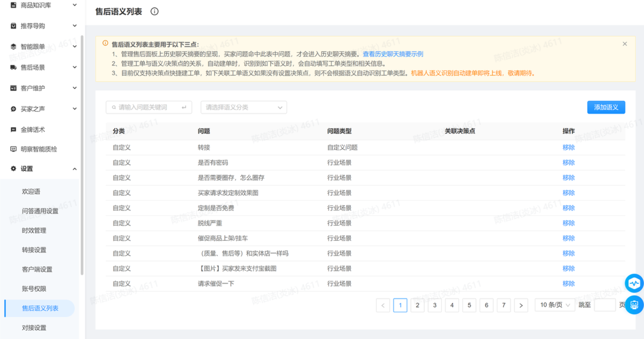Expand the 推荐导购 menu chevron

(x=75, y=25)
